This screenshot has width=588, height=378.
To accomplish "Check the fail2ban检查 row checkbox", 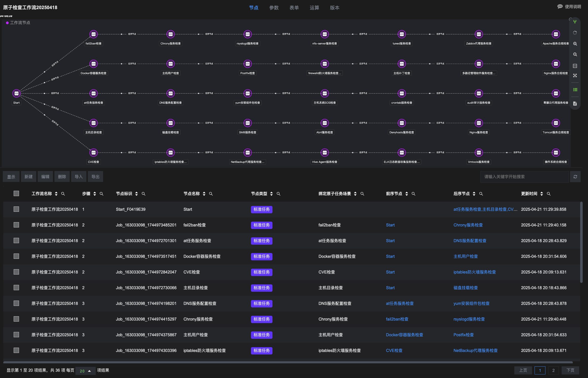I will pyautogui.click(x=16, y=225).
